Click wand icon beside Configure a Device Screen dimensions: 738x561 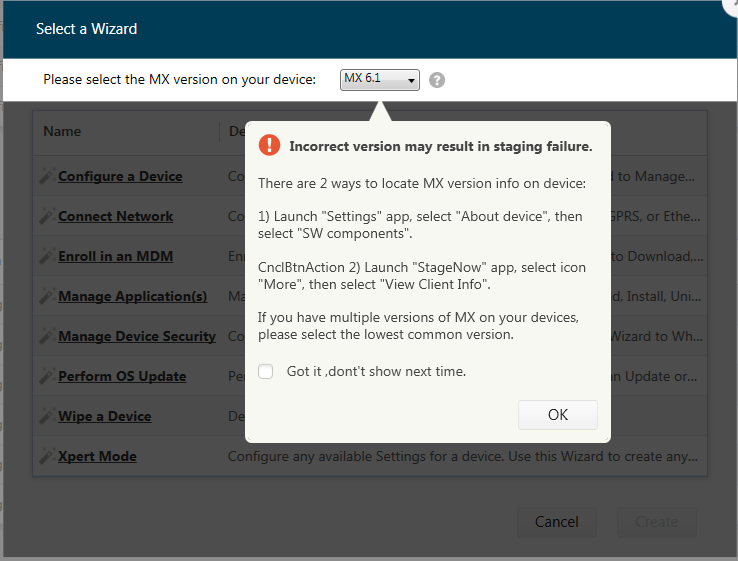[x=47, y=176]
